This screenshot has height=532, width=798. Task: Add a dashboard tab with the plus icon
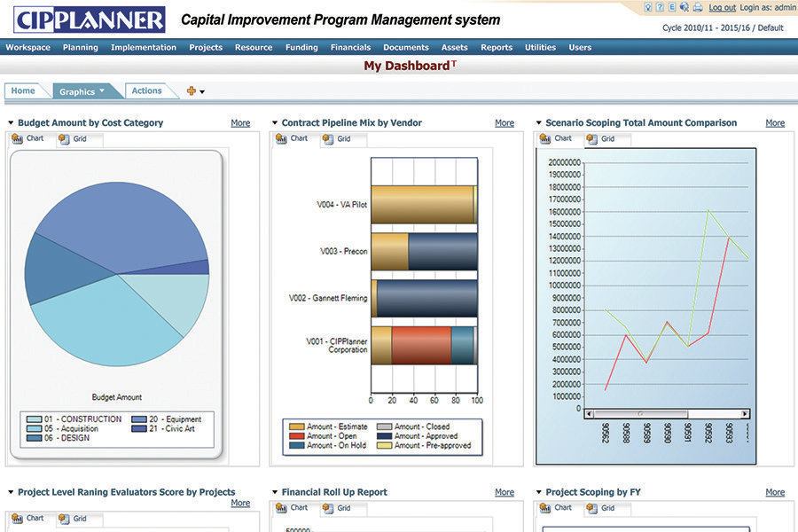192,90
